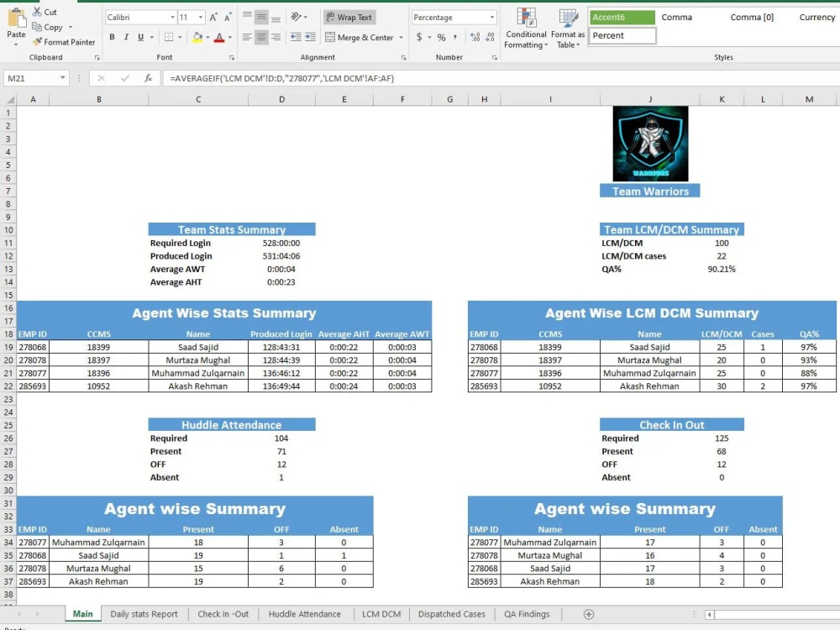
Task: Decrease decimal places
Action: (x=490, y=37)
